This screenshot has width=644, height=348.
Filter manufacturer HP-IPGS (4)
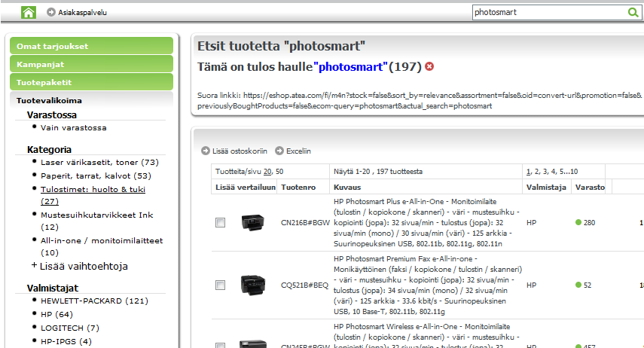point(66,342)
